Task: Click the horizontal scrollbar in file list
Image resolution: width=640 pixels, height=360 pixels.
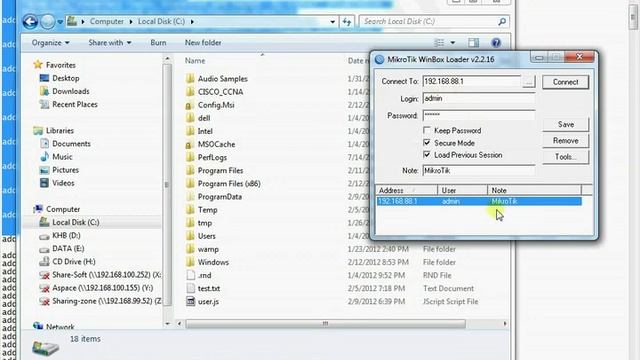Action: point(325,324)
